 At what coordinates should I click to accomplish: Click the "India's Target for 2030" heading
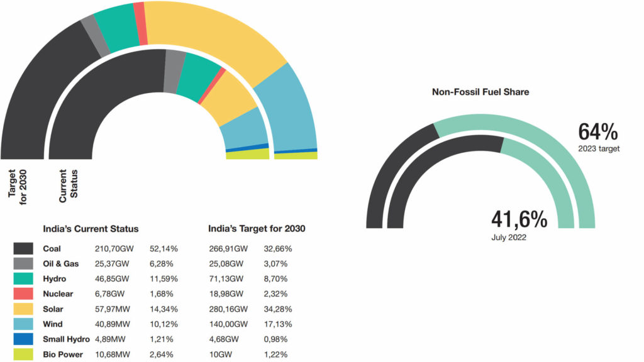[257, 229]
